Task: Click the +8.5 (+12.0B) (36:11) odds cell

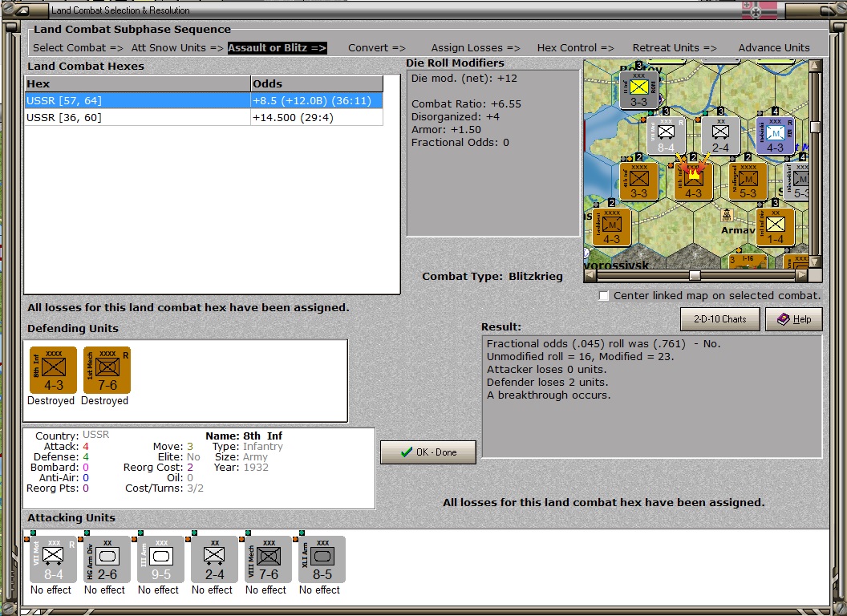Action: click(x=317, y=100)
